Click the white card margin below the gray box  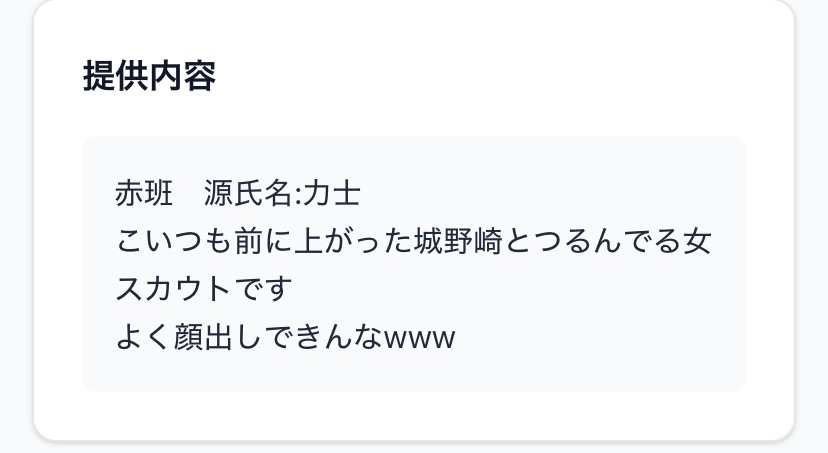click(414, 415)
